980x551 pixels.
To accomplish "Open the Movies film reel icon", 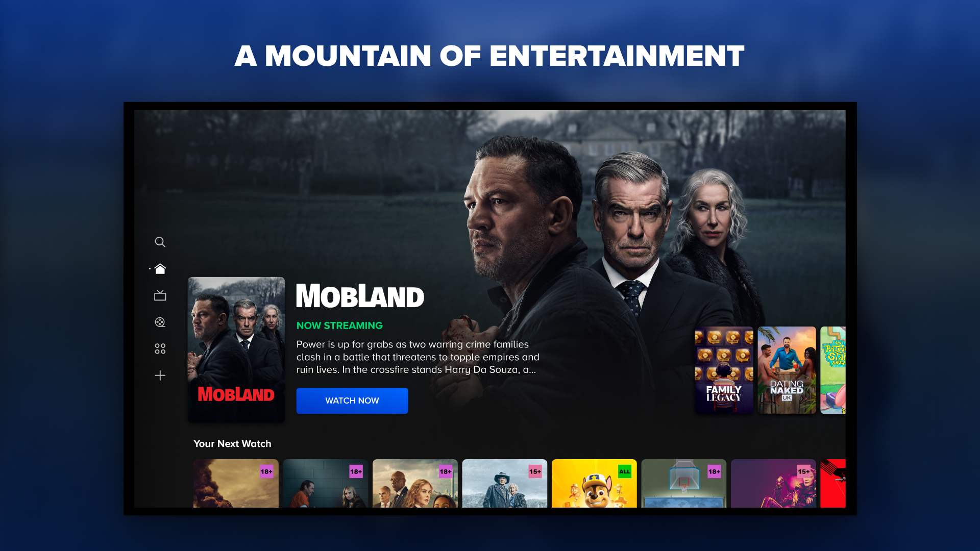I will click(160, 322).
